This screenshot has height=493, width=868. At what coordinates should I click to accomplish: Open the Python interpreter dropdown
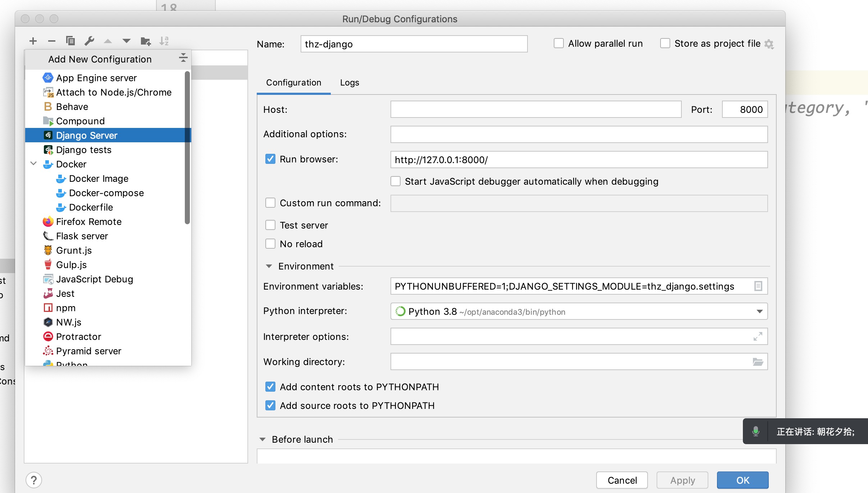pyautogui.click(x=759, y=312)
